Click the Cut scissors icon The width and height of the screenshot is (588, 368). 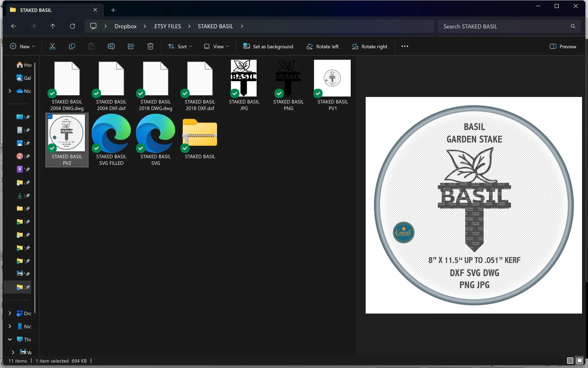(x=52, y=46)
